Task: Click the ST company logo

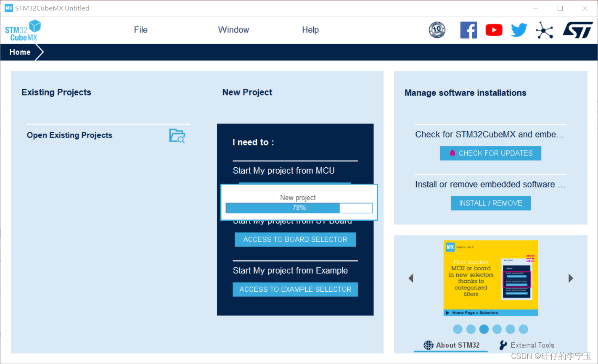Action: point(578,30)
